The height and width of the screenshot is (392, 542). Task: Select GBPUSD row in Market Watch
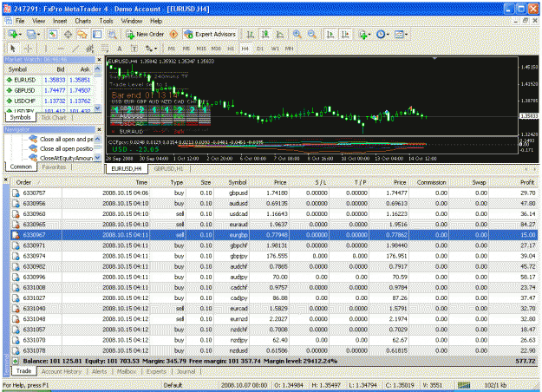pos(49,90)
